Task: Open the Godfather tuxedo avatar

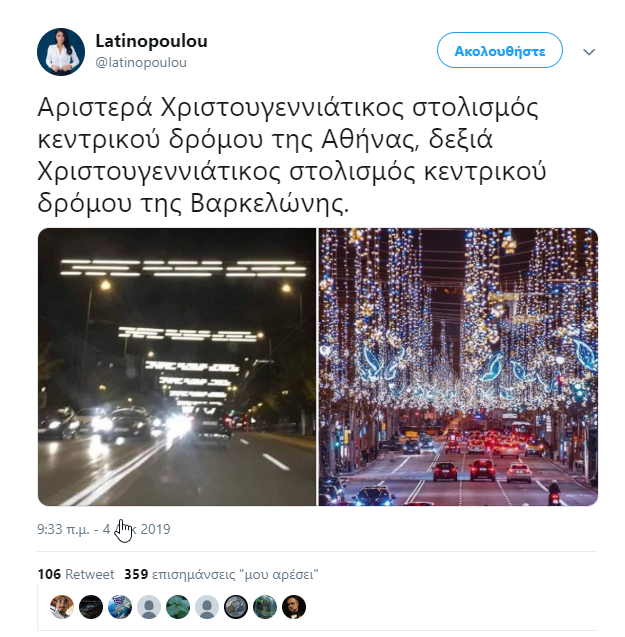Action: click(294, 607)
